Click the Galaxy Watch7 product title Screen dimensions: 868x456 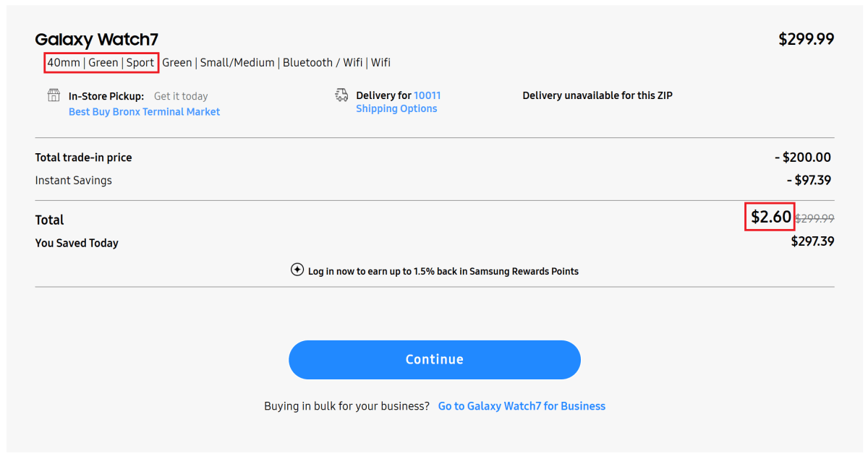click(x=96, y=40)
